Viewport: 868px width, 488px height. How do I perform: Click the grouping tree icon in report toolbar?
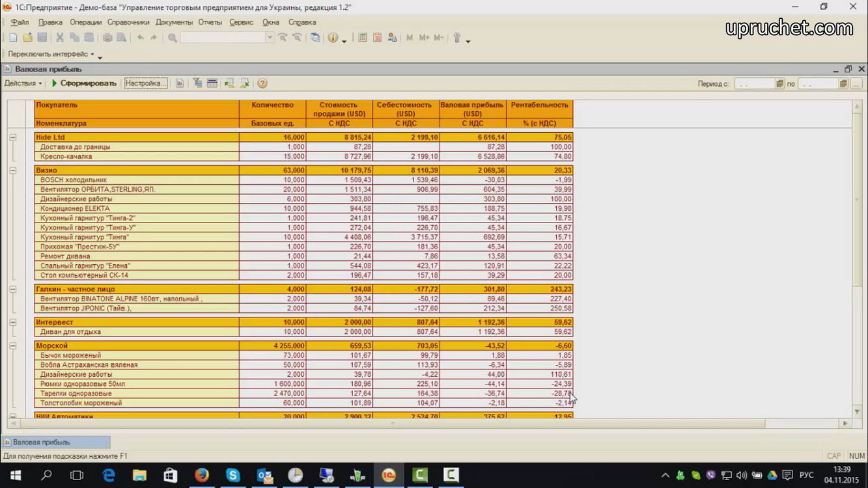point(197,83)
